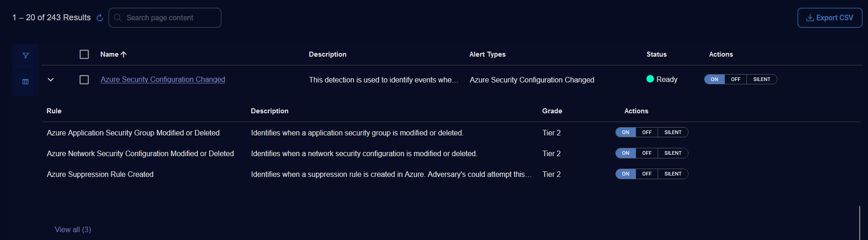Viewport: 868px width, 240px height.
Task: Click the Status column header
Action: (x=656, y=54)
